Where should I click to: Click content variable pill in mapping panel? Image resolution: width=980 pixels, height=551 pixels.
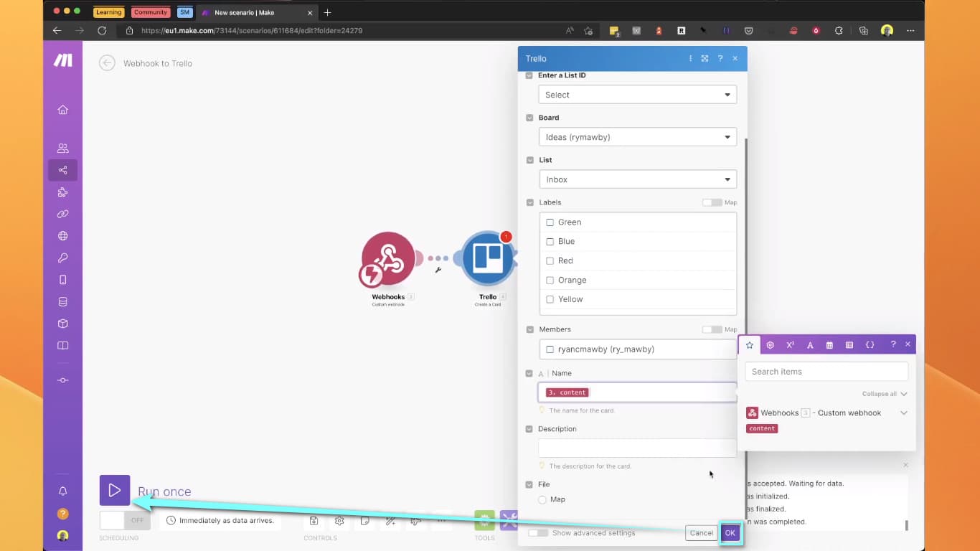(762, 428)
